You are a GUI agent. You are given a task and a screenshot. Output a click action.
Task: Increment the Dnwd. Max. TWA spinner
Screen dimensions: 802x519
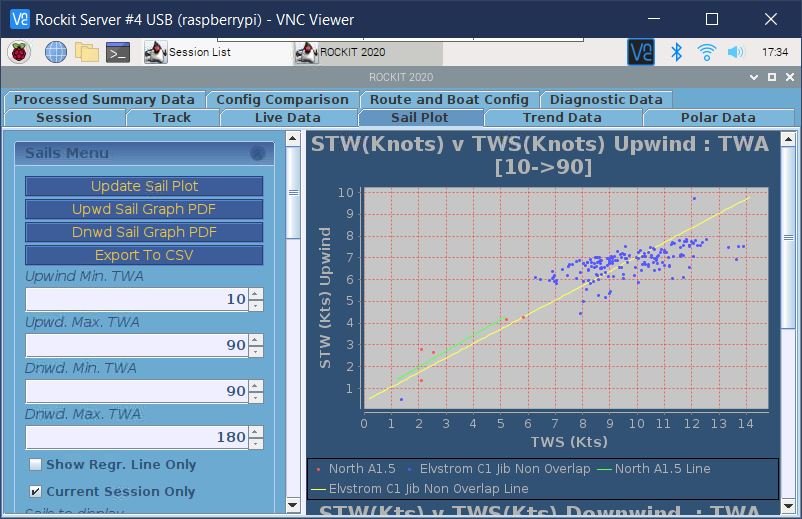[x=256, y=432]
